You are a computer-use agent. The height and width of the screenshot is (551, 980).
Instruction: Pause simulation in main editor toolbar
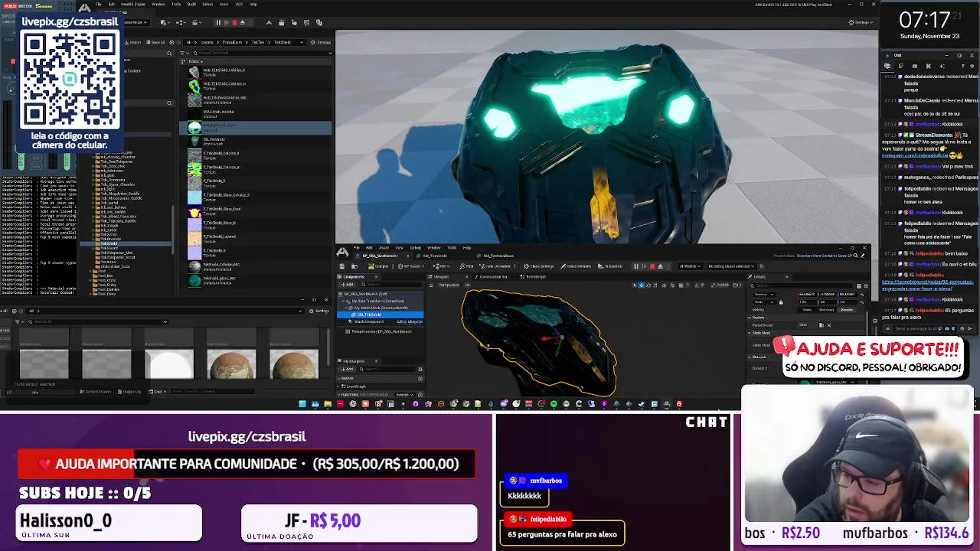pyautogui.click(x=218, y=22)
